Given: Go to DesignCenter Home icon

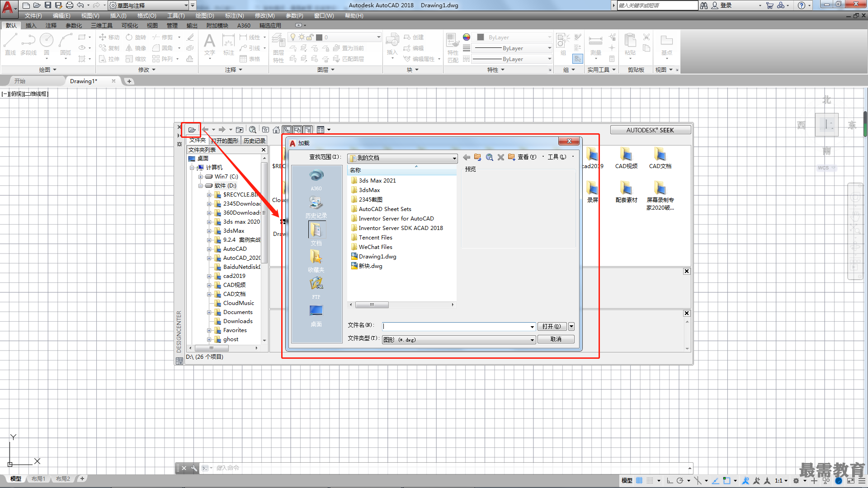Looking at the screenshot, I should click(x=276, y=130).
